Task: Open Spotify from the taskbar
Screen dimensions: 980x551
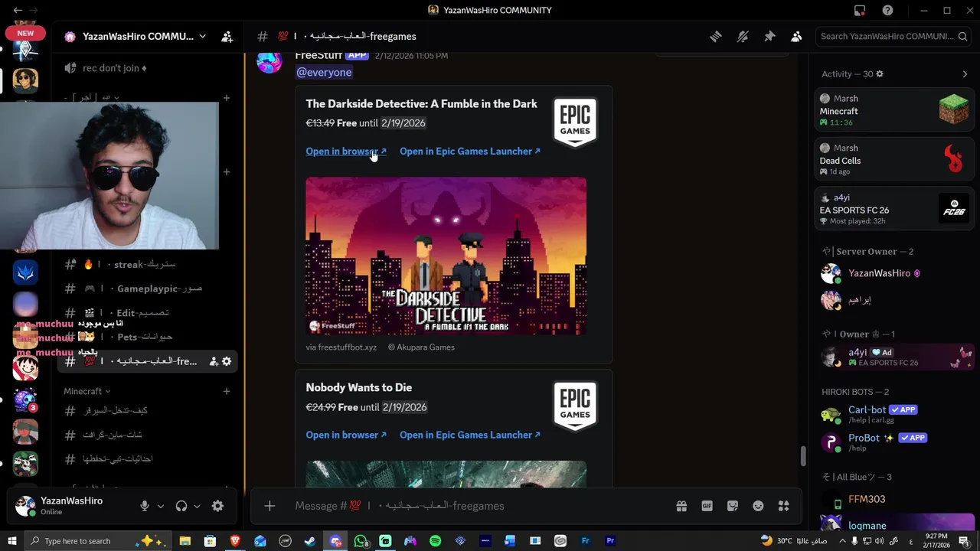Action: click(x=435, y=541)
